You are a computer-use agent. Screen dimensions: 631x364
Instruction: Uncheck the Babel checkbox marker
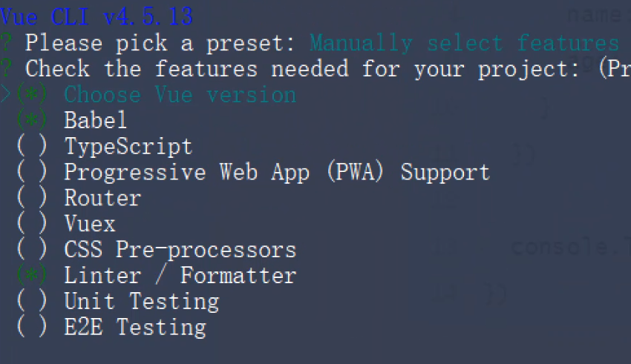tap(31, 120)
